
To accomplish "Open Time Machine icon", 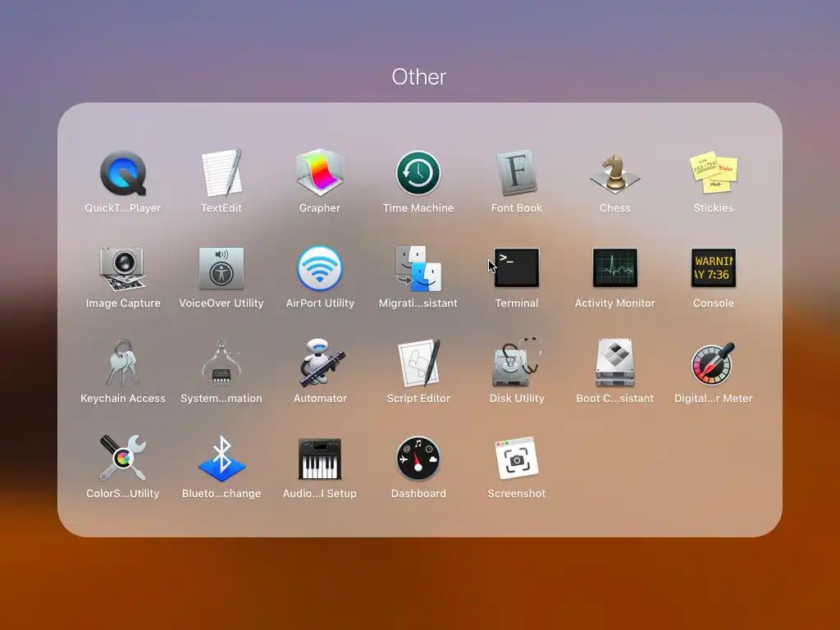I will coord(418,173).
